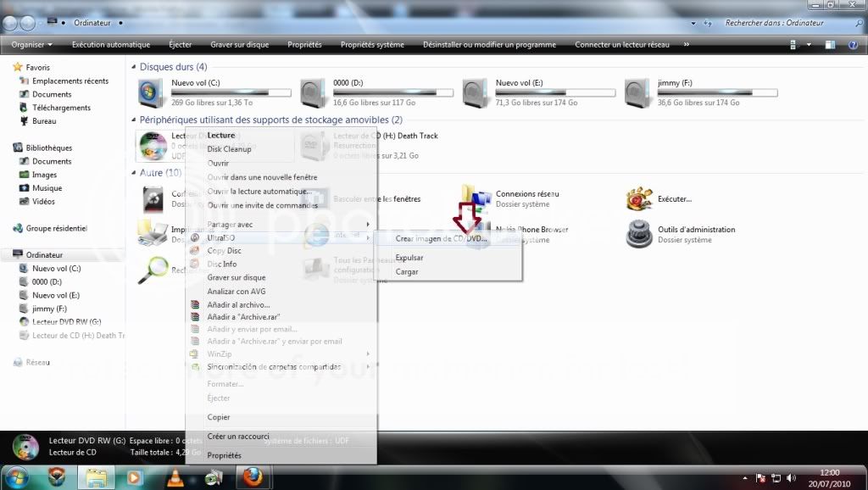Screen dimensions: 868x490
Task: Click Désinstaller ou modifier un programme
Action: click(x=489, y=45)
